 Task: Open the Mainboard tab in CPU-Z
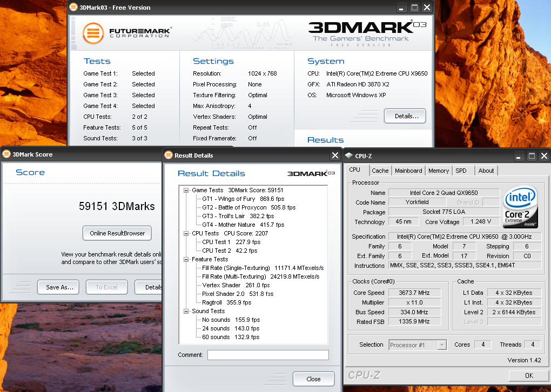408,171
